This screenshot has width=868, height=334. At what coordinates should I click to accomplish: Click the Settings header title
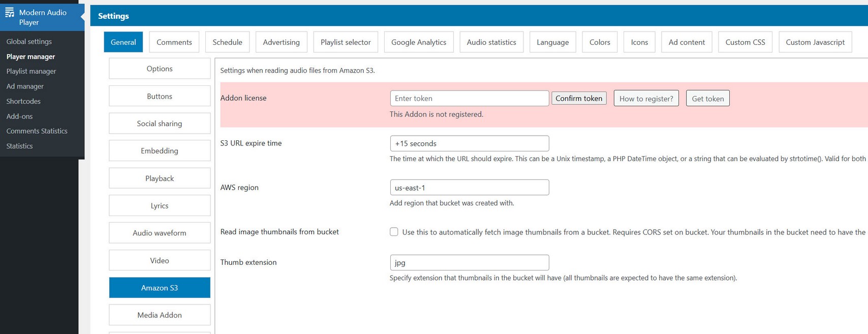[113, 16]
